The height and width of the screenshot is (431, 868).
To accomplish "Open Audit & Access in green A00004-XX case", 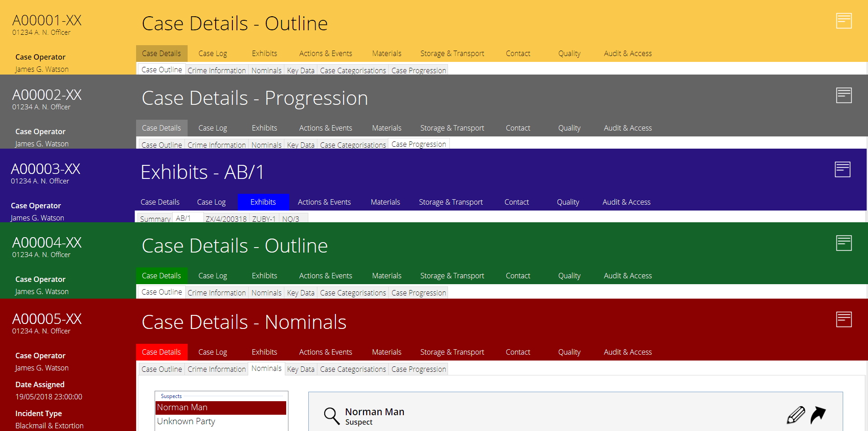I will pos(627,276).
